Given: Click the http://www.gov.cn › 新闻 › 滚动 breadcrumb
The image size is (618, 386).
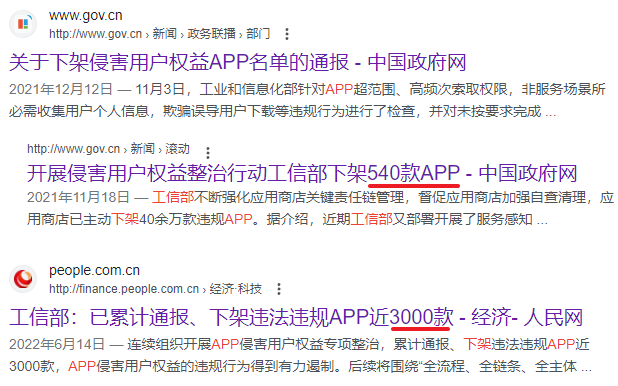Looking at the screenshot, I should click(108, 149).
